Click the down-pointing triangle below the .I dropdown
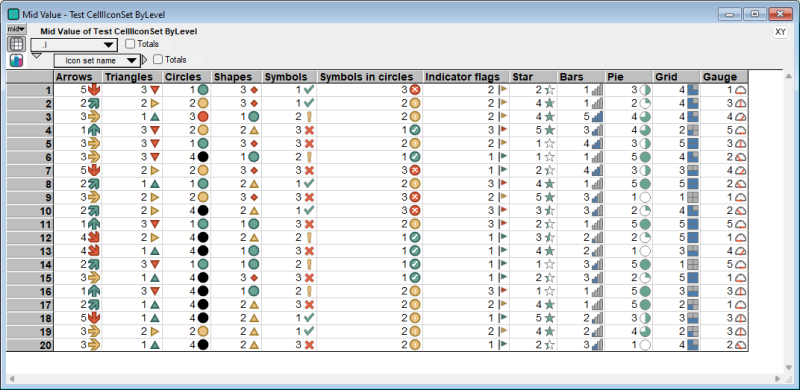 [x=37, y=56]
